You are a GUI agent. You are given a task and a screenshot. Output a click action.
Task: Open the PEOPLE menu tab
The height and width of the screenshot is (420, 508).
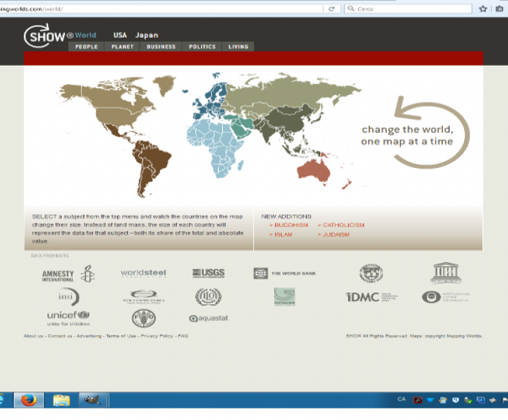[86, 47]
